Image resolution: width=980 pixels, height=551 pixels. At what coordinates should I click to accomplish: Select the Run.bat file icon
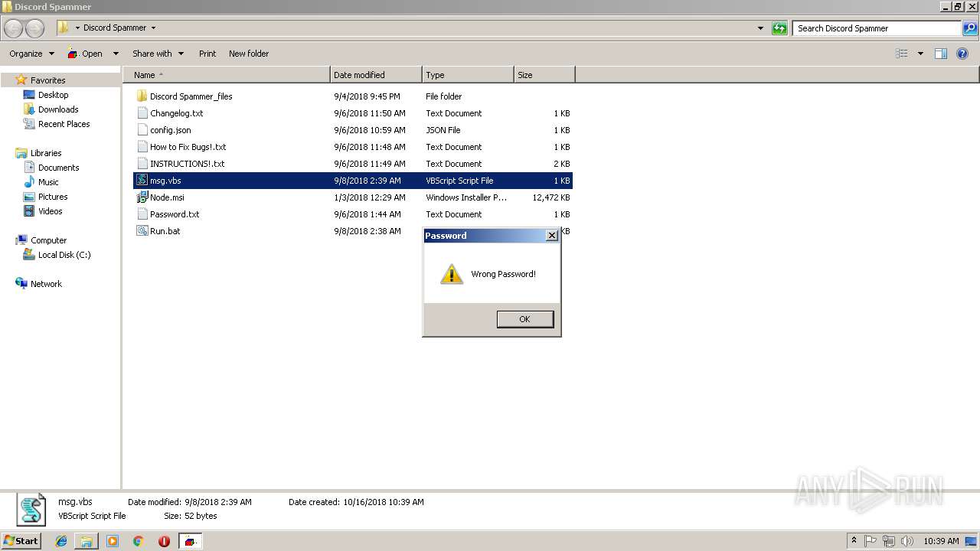142,231
